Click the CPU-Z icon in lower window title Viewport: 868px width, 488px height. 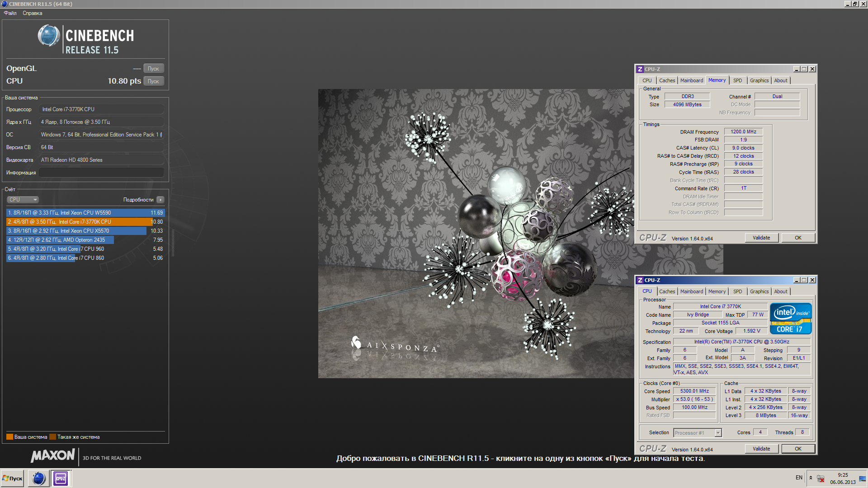[640, 280]
